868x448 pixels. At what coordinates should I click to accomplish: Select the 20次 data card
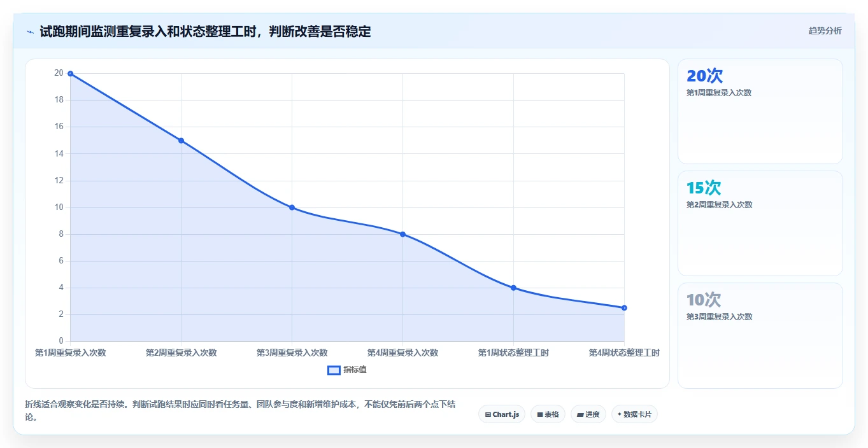(x=760, y=111)
